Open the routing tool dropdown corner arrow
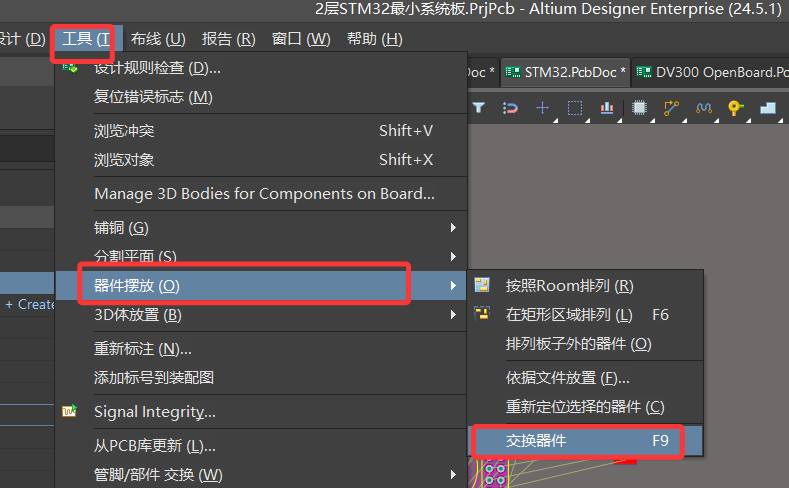Viewport: 789px width, 488px height. pyautogui.click(x=684, y=121)
